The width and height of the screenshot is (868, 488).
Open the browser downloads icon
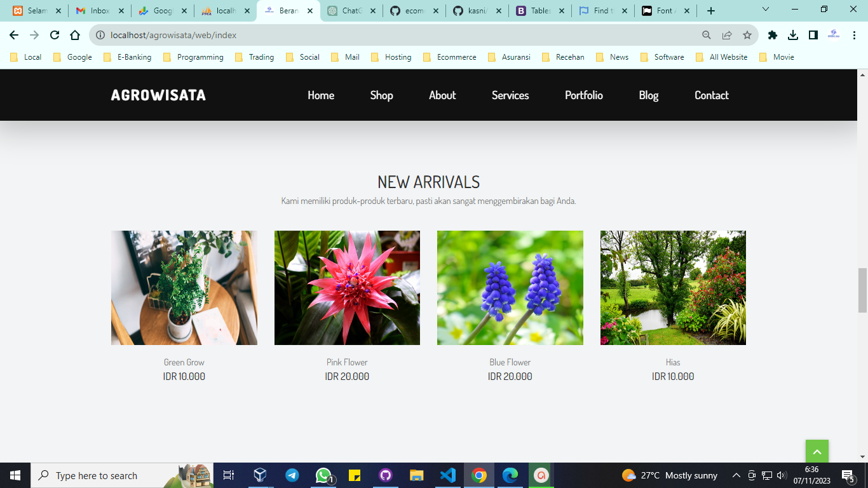click(x=793, y=35)
